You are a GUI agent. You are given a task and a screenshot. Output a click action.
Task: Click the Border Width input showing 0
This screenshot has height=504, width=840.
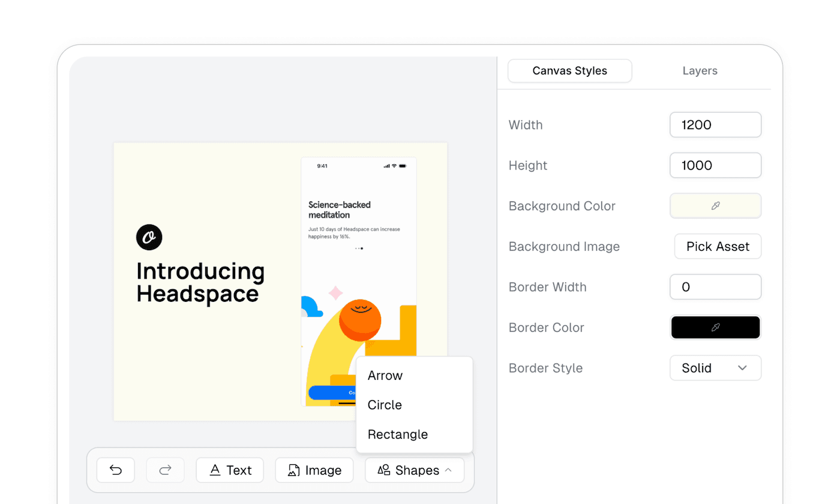[x=715, y=286]
